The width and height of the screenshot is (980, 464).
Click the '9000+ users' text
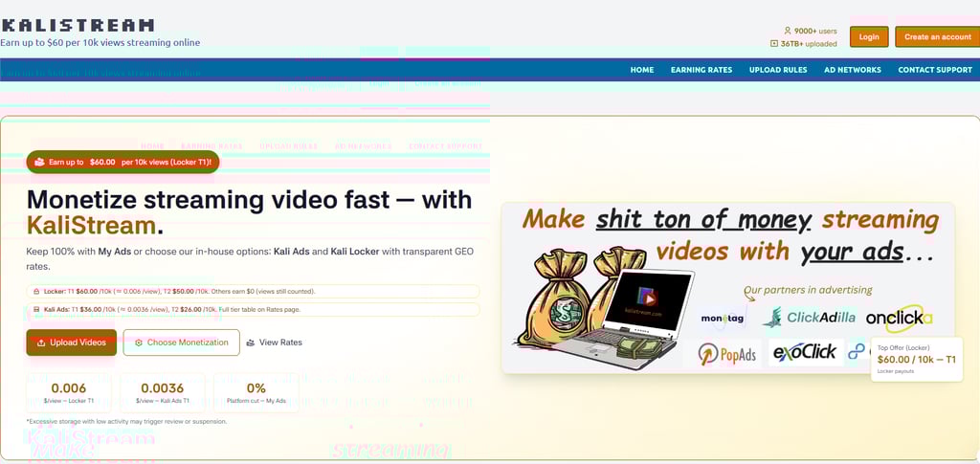(x=815, y=31)
